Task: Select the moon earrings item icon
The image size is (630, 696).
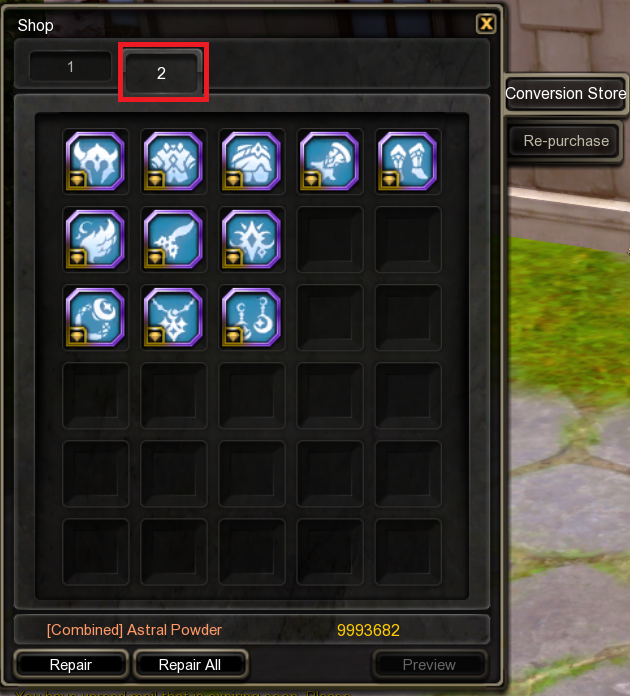Action: pyautogui.click(x=252, y=317)
